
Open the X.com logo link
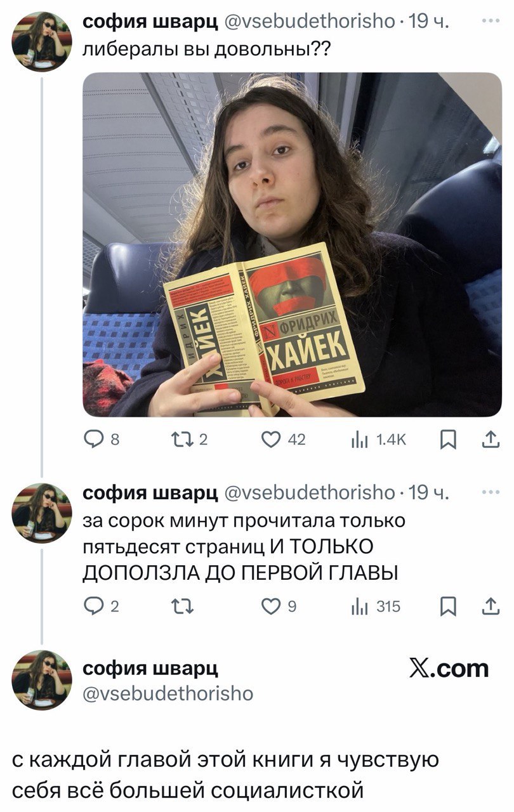[x=450, y=668]
